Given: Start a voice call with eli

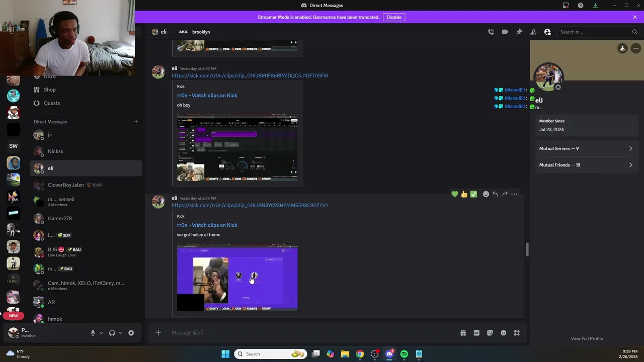Looking at the screenshot, I should pyautogui.click(x=491, y=32).
